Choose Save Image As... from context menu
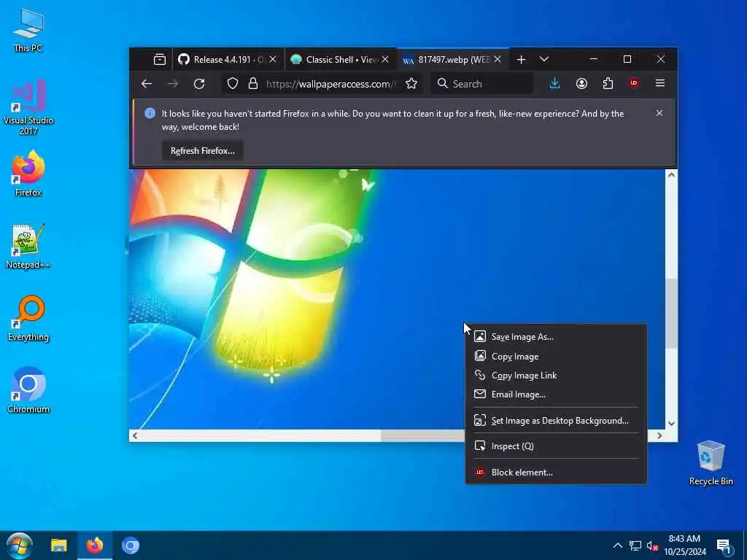This screenshot has height=560, width=747. [x=556, y=337]
